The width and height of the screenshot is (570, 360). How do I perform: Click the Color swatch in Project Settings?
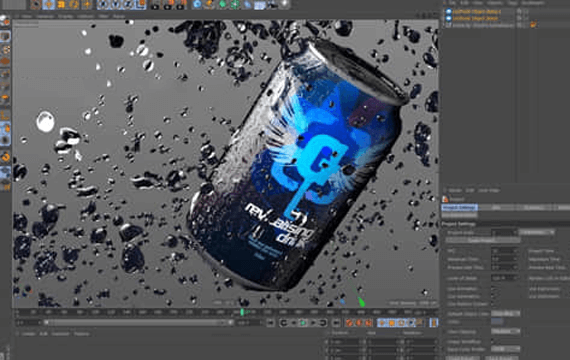tap(497, 322)
